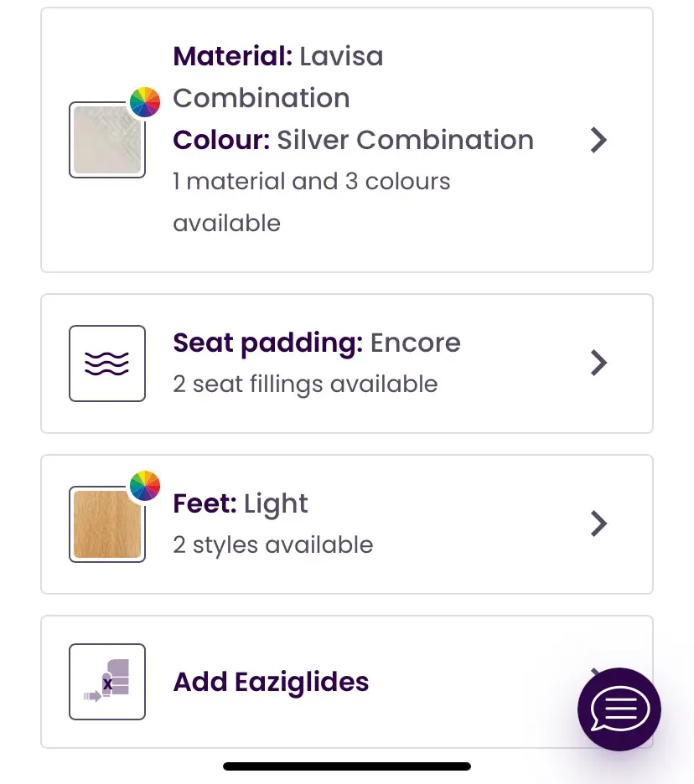Screen dimensions: 694x784
Task: Click the colour wheel badge on the material swatch
Action: click(144, 102)
